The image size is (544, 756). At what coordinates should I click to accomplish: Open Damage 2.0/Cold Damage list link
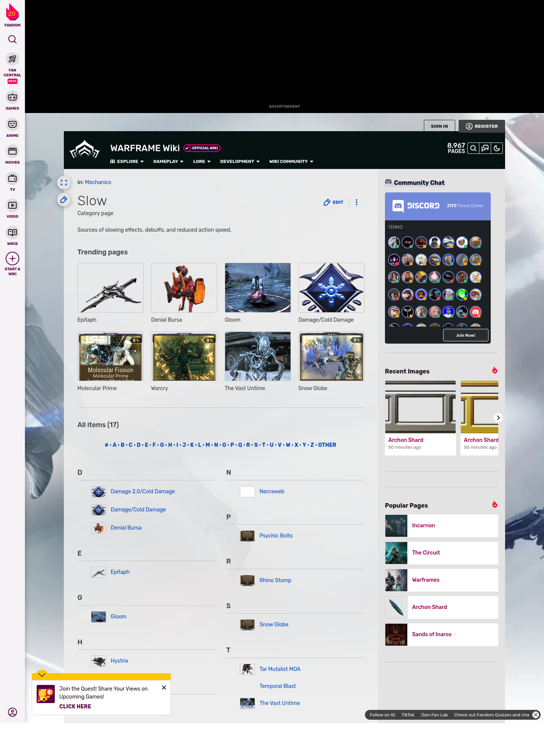[x=143, y=491]
